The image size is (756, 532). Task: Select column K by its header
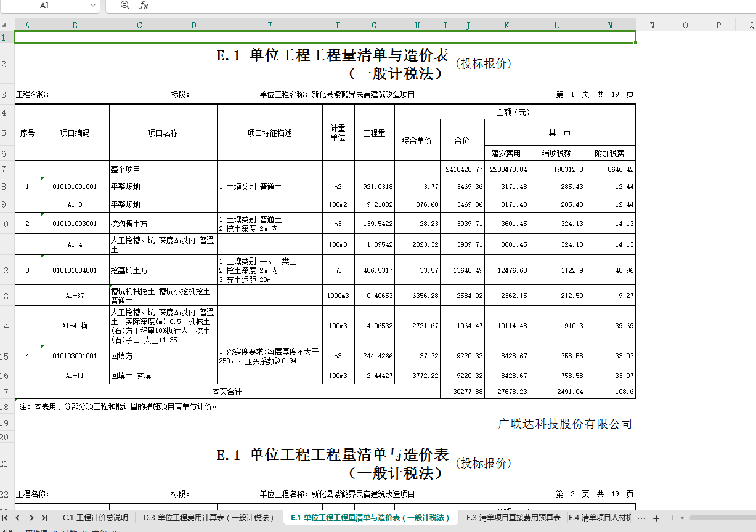point(506,25)
